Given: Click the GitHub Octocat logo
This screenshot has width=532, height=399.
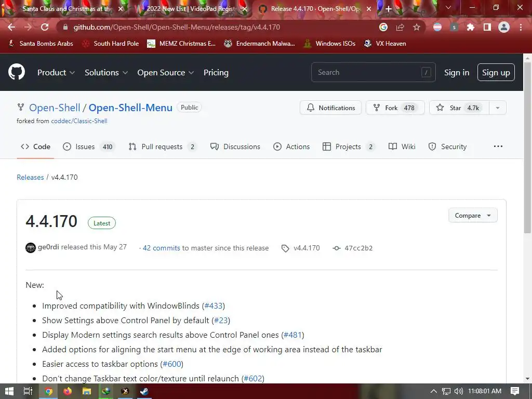Looking at the screenshot, I should pyautogui.click(x=17, y=72).
